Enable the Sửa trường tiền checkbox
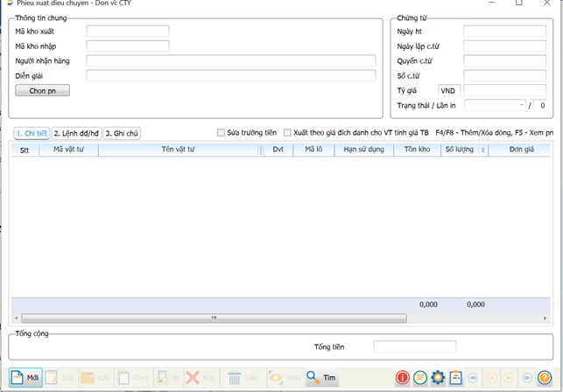The image size is (563, 392). 222,133
